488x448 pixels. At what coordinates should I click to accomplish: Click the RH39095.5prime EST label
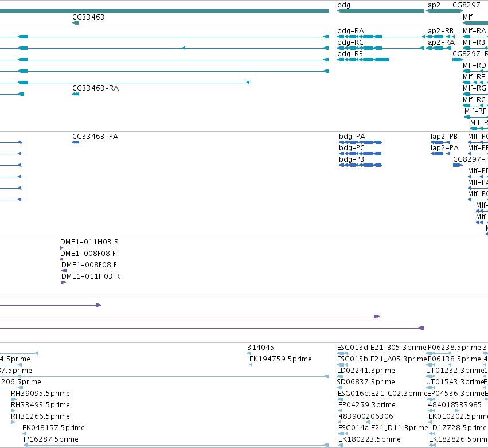click(x=40, y=394)
